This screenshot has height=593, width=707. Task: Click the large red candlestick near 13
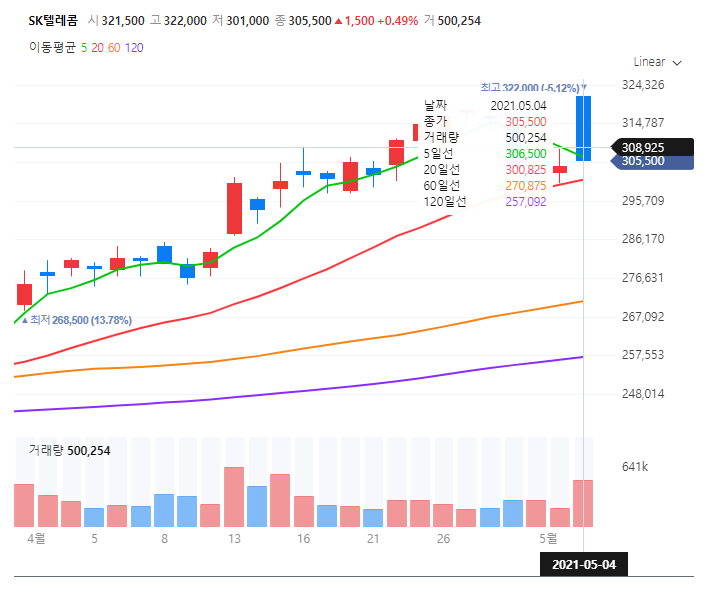point(234,208)
